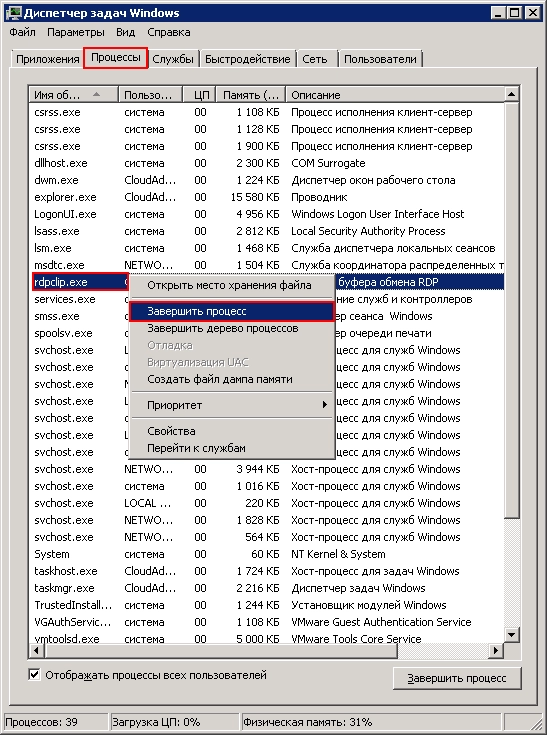Open the "Параметры" menu

click(75, 32)
